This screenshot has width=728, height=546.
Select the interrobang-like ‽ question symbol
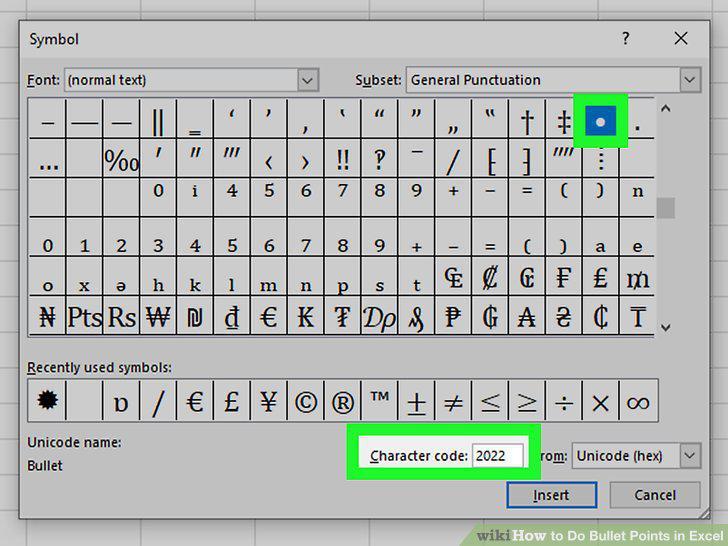coord(379,159)
